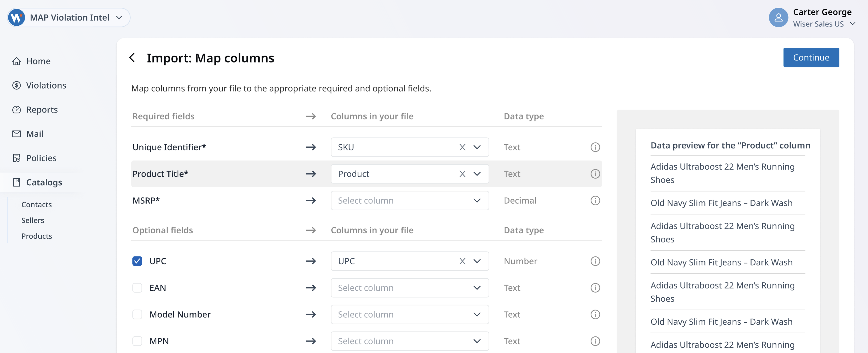868x353 pixels.
Task: View info tooltip for Unique Identifier data type
Action: tap(595, 147)
